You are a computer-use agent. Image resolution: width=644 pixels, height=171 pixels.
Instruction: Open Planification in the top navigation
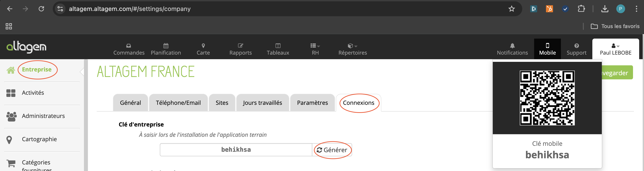pyautogui.click(x=166, y=49)
